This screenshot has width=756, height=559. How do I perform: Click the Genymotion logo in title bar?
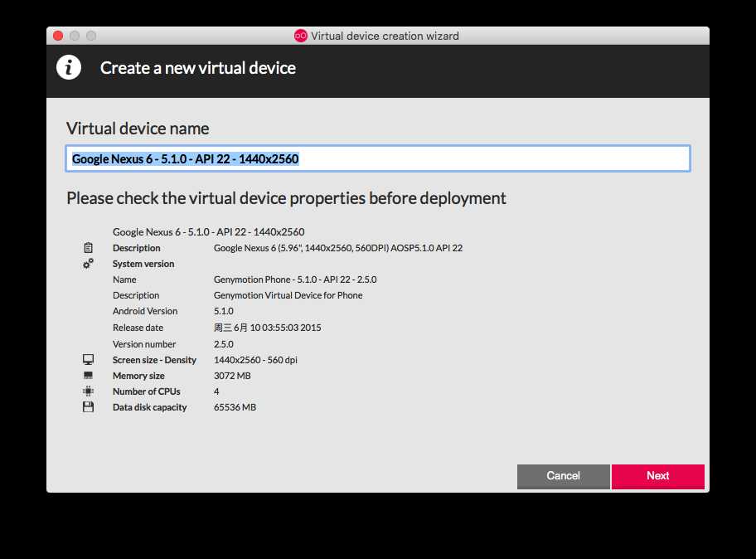(300, 36)
